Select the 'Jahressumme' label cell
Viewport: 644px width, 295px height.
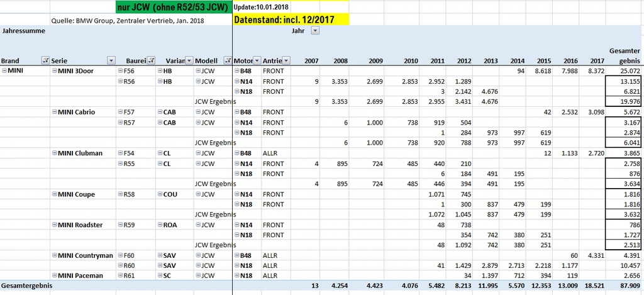[x=23, y=31]
